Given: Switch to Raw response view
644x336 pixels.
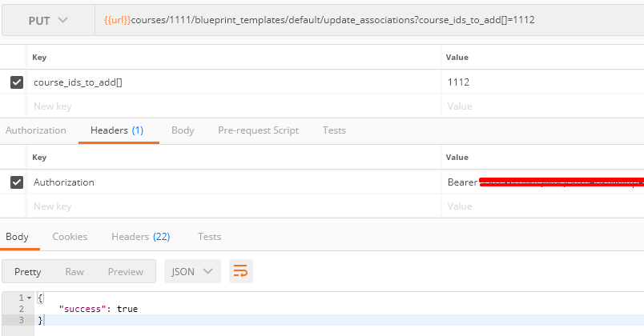Looking at the screenshot, I should (x=74, y=271).
